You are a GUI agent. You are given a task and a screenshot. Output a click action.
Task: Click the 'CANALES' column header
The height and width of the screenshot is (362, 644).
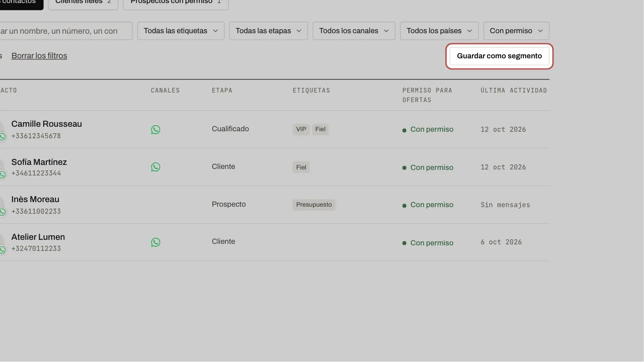click(166, 90)
